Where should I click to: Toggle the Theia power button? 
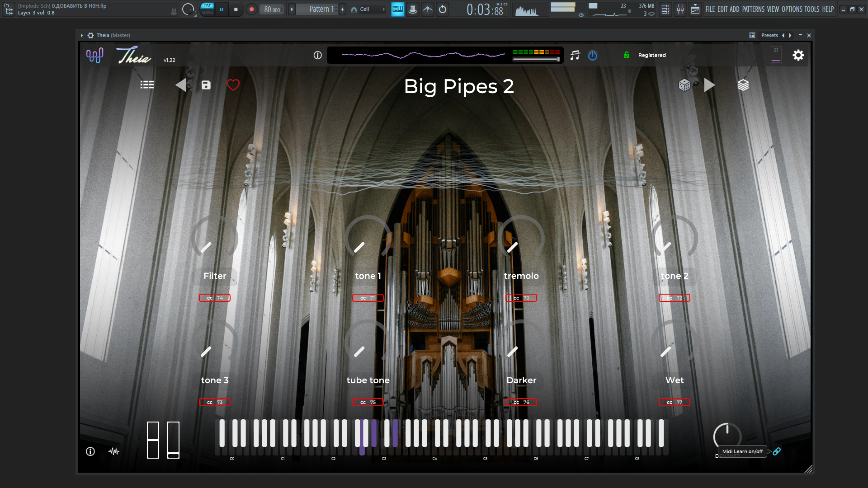(x=593, y=55)
